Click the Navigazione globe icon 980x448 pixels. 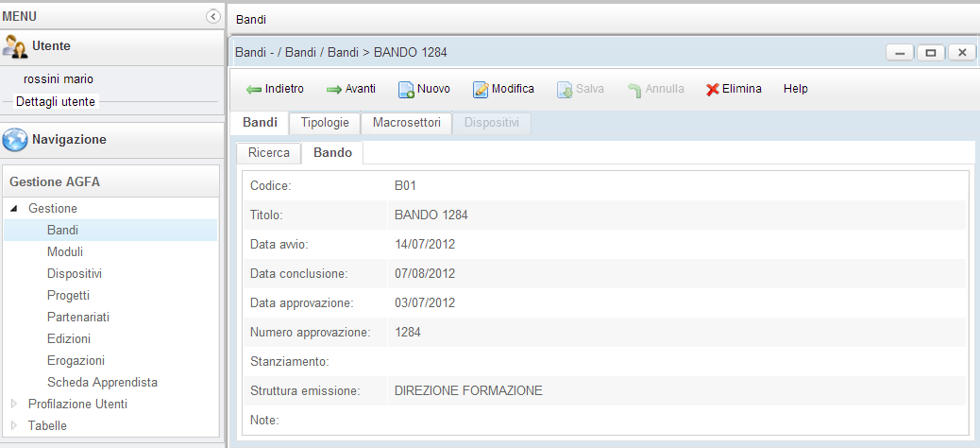(x=15, y=140)
